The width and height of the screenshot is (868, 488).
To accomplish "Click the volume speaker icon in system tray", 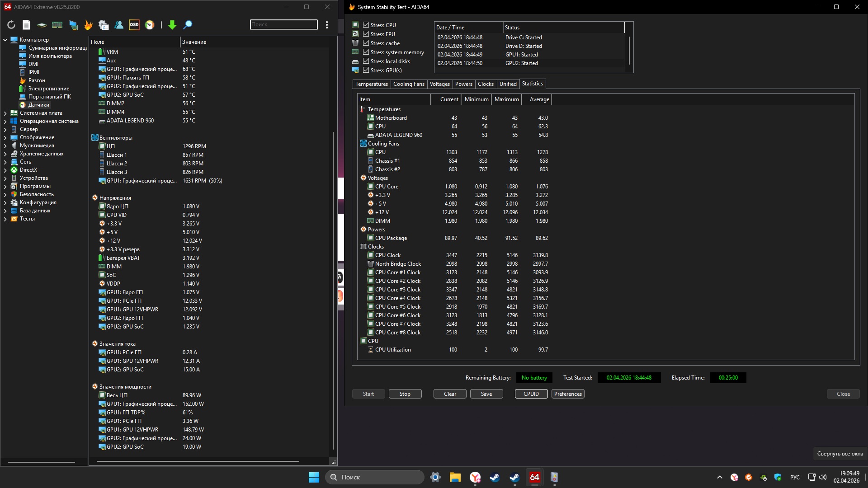I will coord(823,477).
